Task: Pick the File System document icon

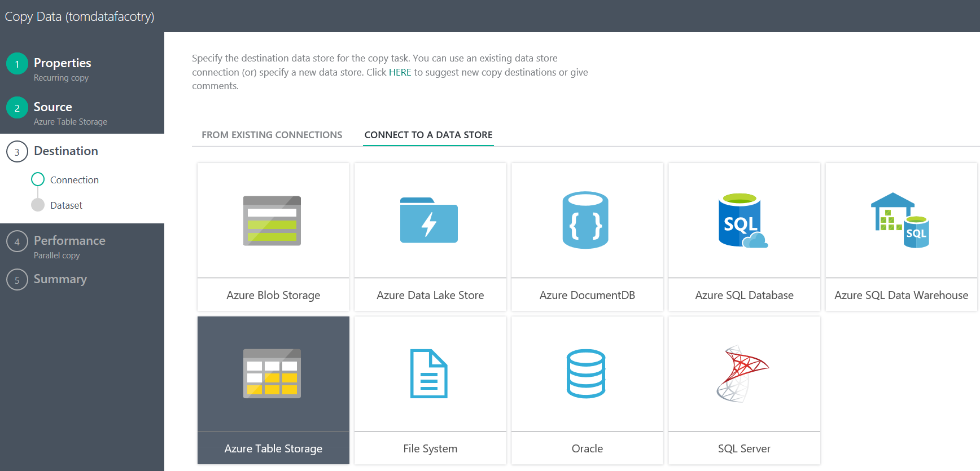Action: click(x=429, y=373)
